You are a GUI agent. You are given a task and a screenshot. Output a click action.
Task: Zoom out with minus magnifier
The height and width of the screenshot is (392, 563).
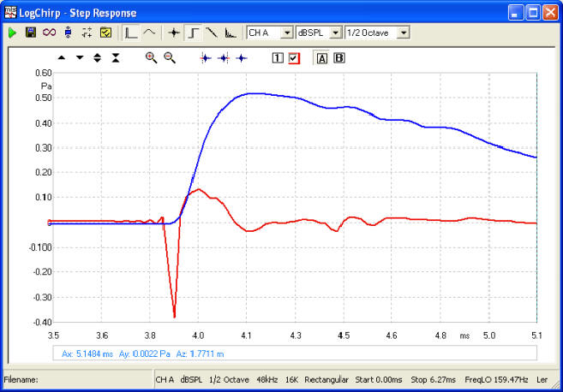pos(170,57)
